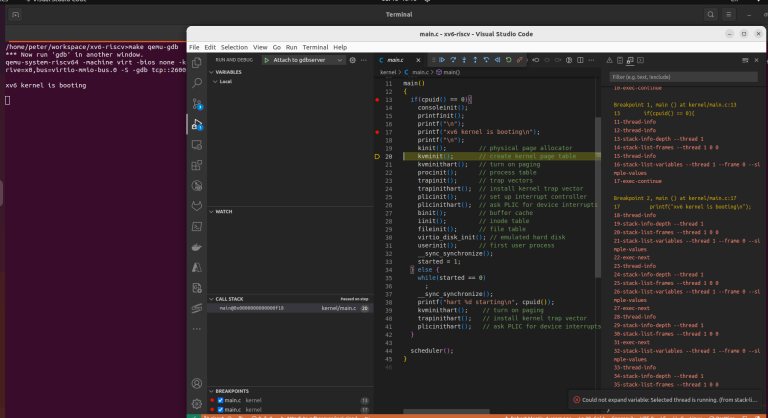Open launch.json via gear icon
This screenshot has height=418, width=768.
[352, 60]
